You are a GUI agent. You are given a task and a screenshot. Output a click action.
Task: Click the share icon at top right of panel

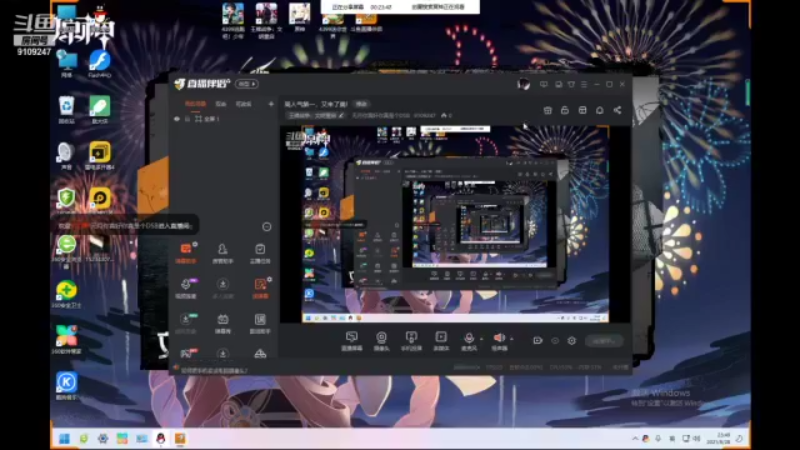point(617,110)
